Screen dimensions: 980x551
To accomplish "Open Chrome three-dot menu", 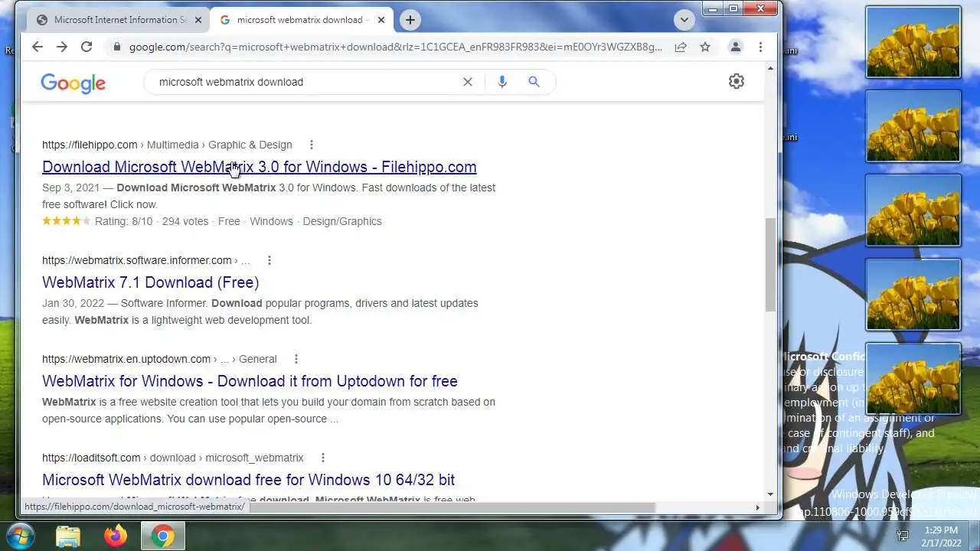I will point(760,47).
